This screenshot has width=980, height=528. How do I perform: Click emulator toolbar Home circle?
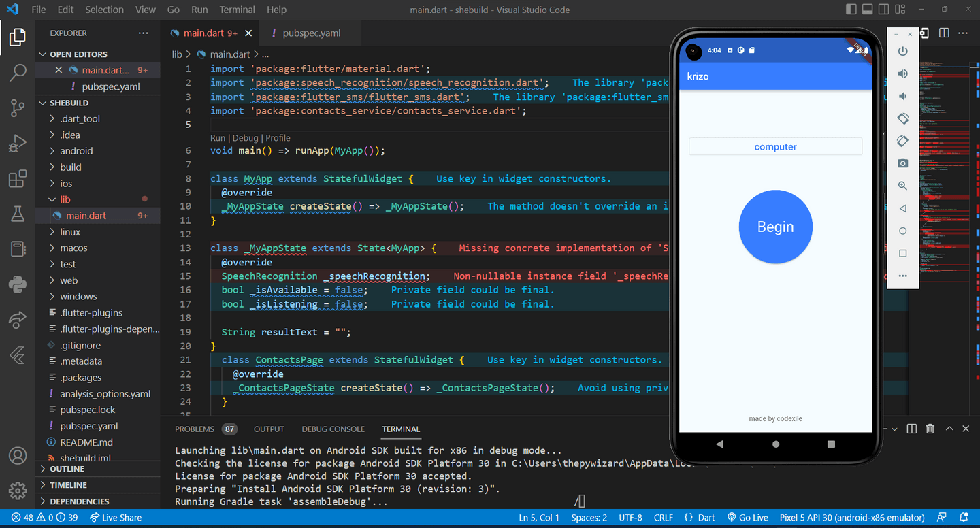pyautogui.click(x=903, y=231)
